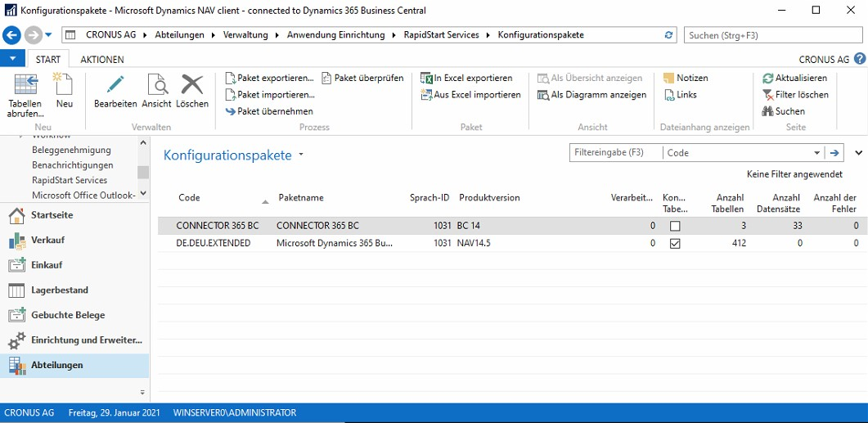This screenshot has width=868, height=423.
Task: Open Einkauf in navigation pane
Action: pos(74,265)
